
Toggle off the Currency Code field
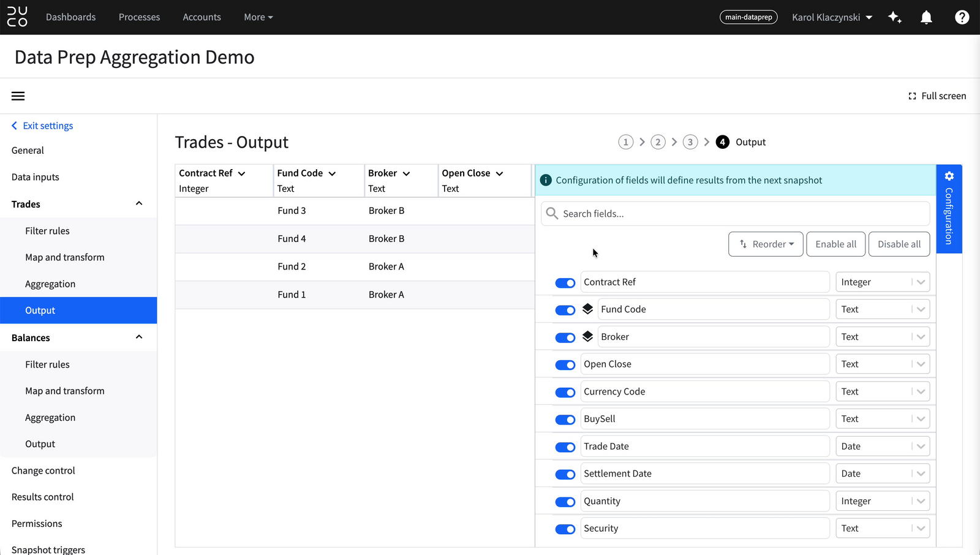coord(565,392)
